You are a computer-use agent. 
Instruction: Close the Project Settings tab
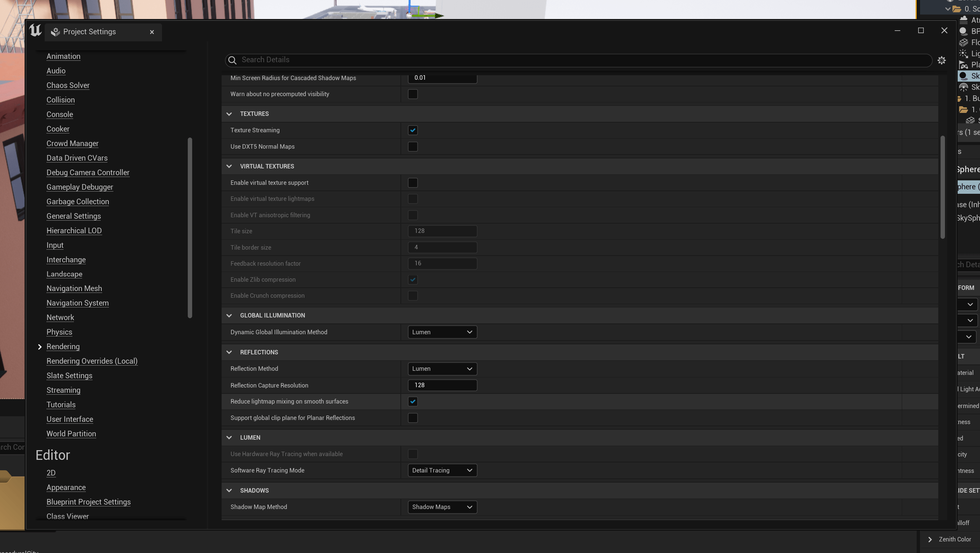point(152,32)
